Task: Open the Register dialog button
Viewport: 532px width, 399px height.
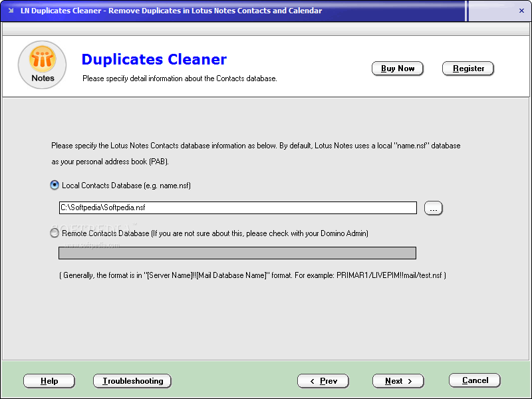Action: 468,68
